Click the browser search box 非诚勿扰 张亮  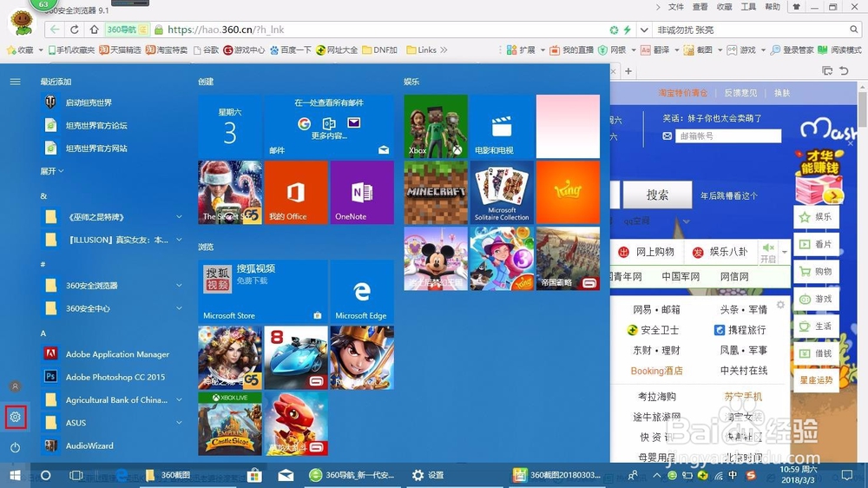point(750,30)
